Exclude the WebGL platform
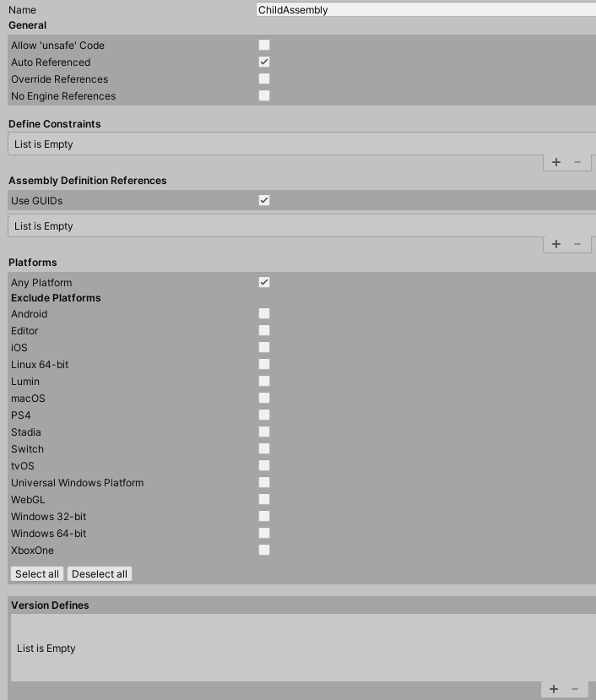 pos(264,500)
